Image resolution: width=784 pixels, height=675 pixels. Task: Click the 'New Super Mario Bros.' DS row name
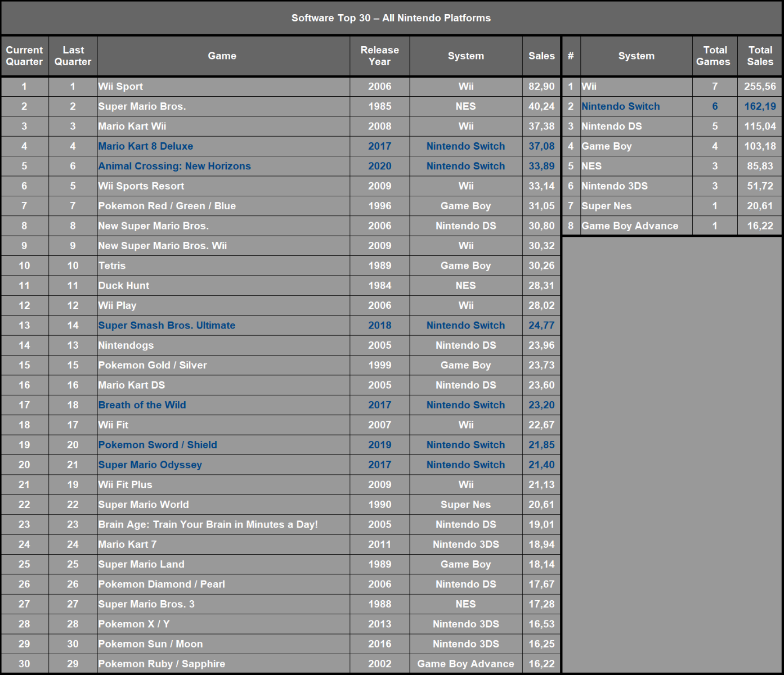tap(154, 226)
